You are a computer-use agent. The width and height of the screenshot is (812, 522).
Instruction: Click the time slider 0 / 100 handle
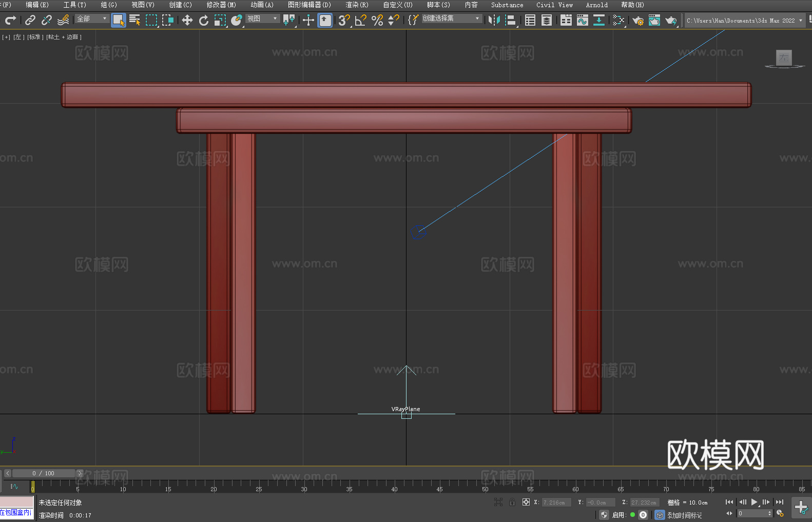pyautogui.click(x=44, y=473)
